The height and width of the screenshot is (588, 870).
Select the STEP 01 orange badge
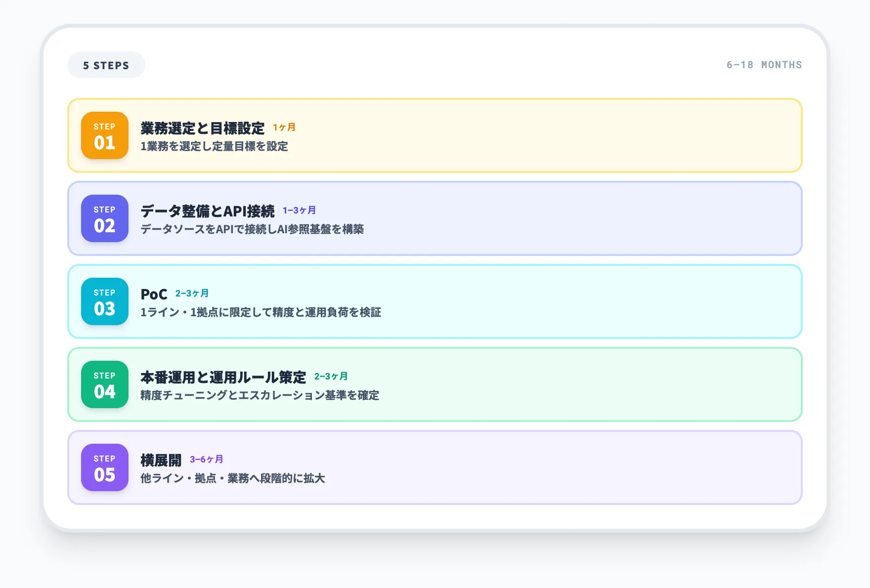tap(104, 136)
